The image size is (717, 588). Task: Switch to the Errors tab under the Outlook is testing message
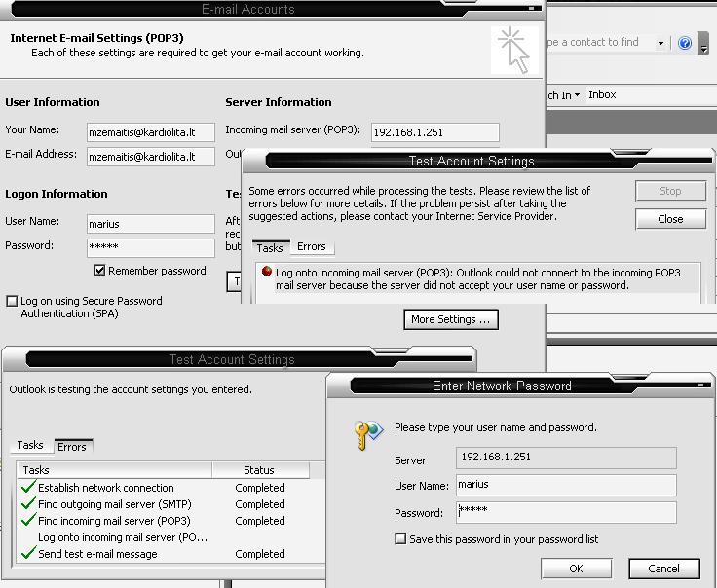[72, 446]
